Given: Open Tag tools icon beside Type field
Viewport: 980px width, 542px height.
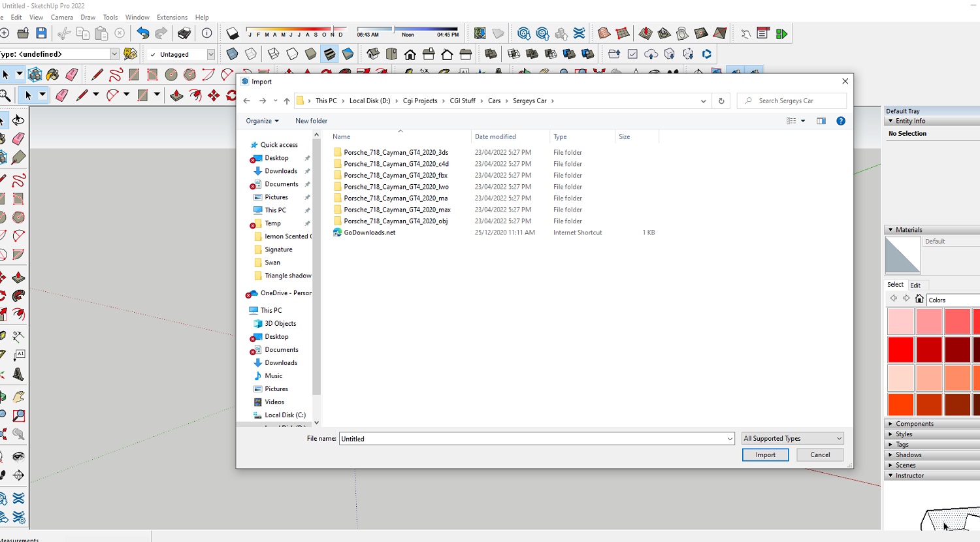Looking at the screenshot, I should pos(131,54).
